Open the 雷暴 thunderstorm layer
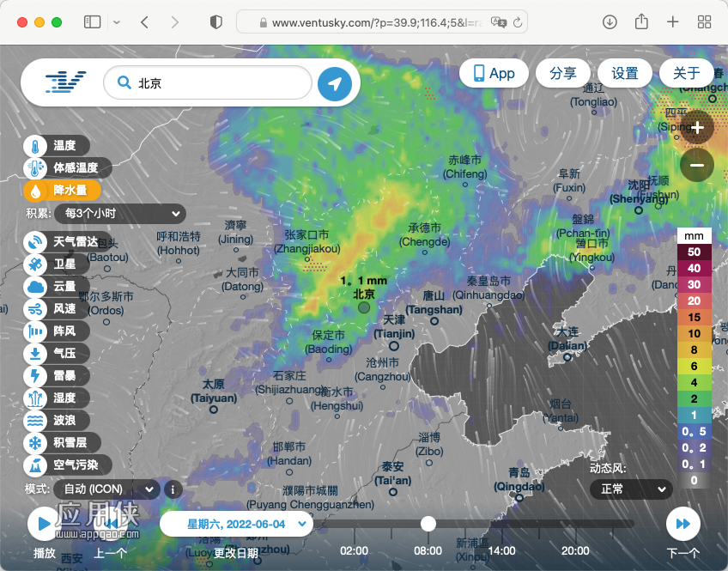728x571 pixels. point(56,375)
